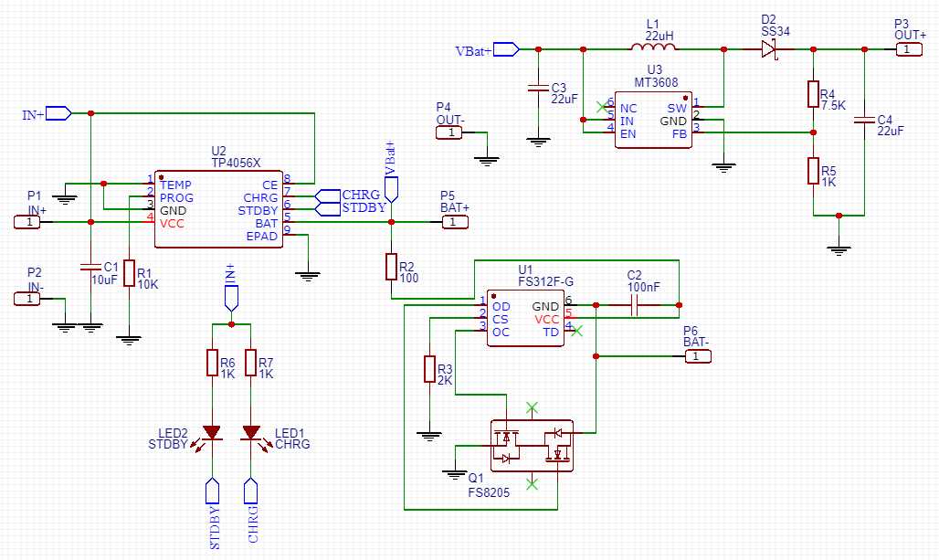Click the SW pin label on U3
939x560 pixels.
tap(677, 109)
